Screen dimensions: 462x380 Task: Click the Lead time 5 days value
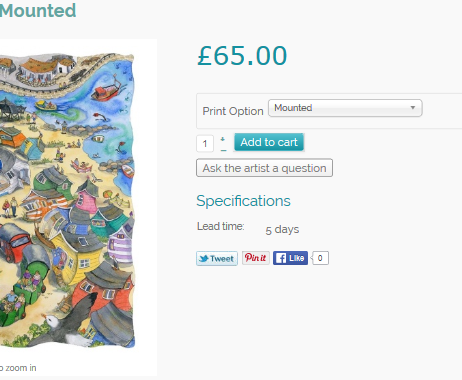pos(282,230)
